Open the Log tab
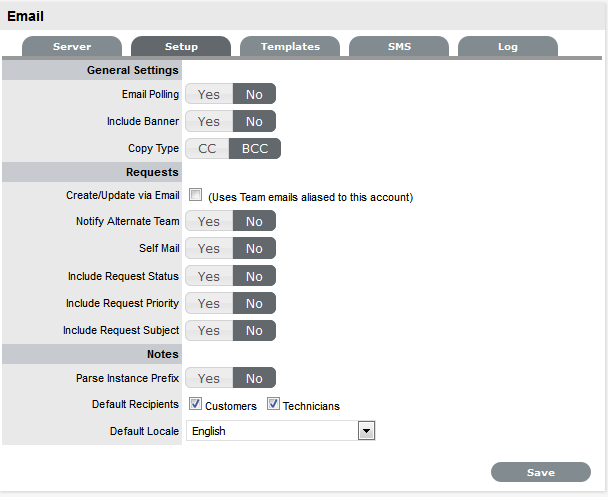The width and height of the screenshot is (608, 497). (508, 47)
